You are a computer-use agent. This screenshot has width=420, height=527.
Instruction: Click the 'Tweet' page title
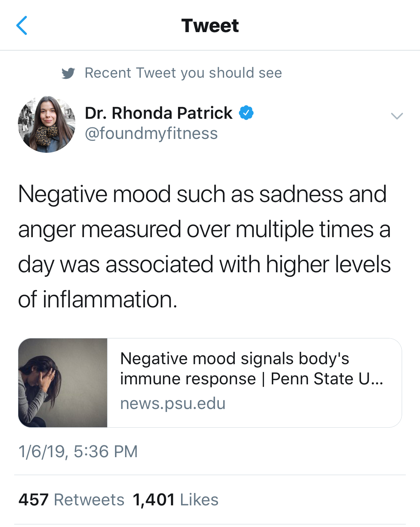click(x=210, y=26)
